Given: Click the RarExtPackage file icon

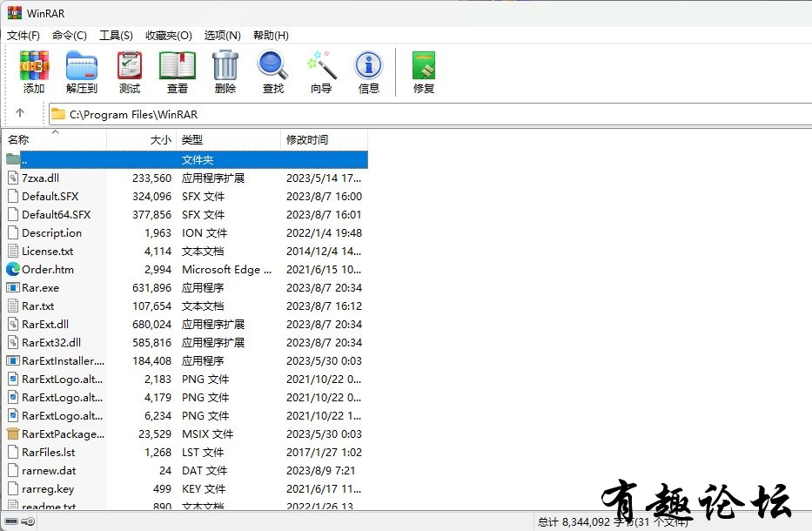Looking at the screenshot, I should [x=13, y=434].
